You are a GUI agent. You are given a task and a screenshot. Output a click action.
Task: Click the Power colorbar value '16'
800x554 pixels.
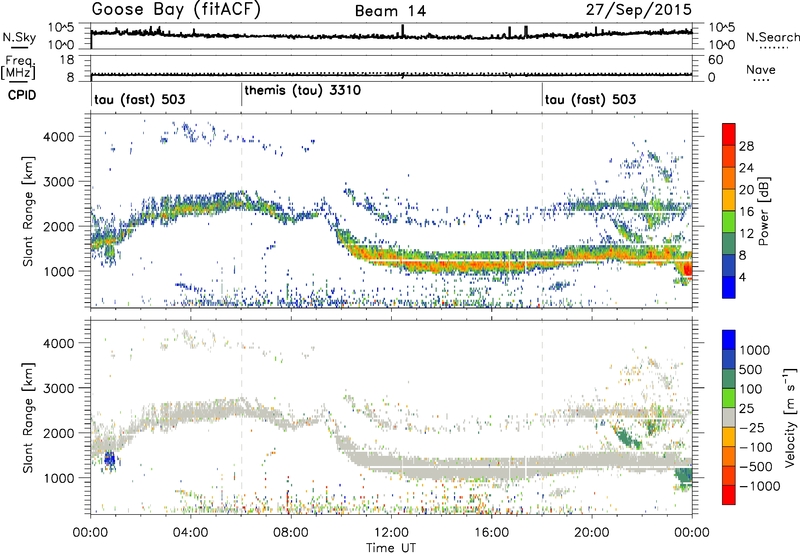(x=746, y=212)
